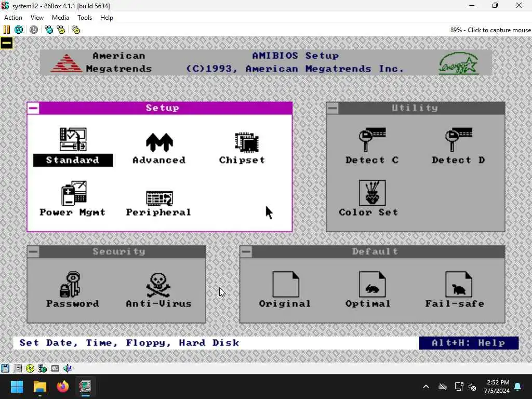This screenshot has height=399, width=532.
Task: Click the pause emulation toolbar icon
Action: [x=7, y=30]
